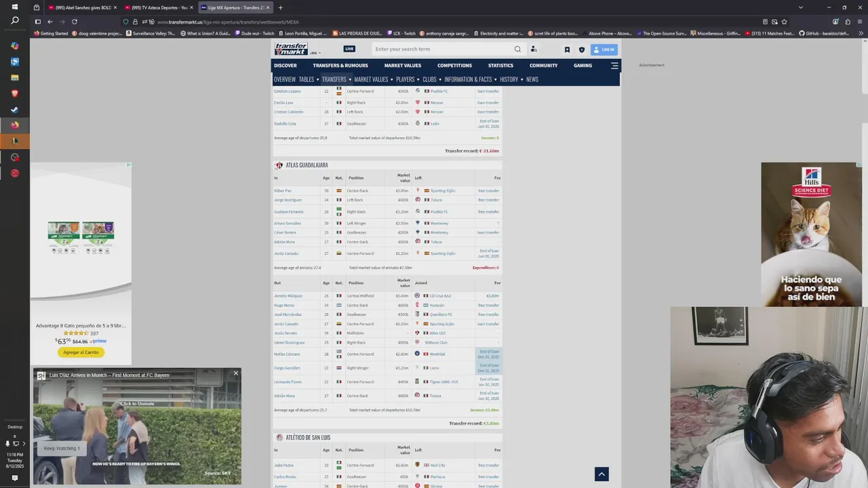The height and width of the screenshot is (488, 868).
Task: Open the Competitions menu
Action: (x=454, y=66)
